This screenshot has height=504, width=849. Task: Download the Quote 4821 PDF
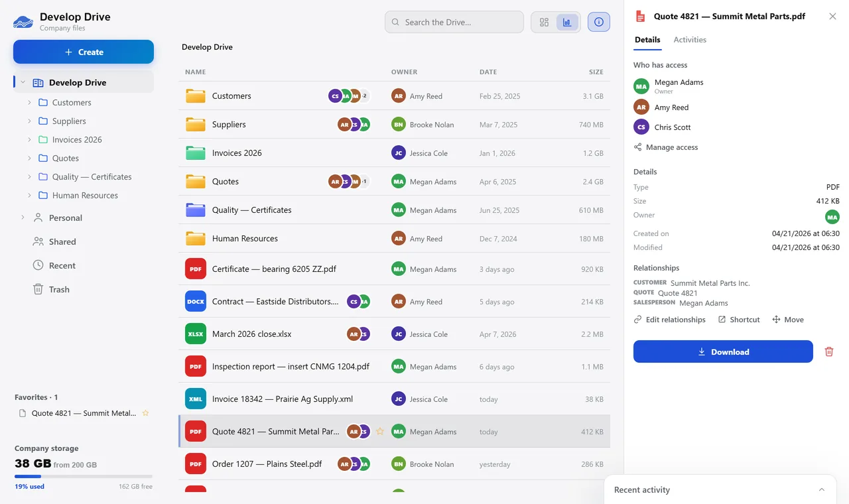coord(723,351)
